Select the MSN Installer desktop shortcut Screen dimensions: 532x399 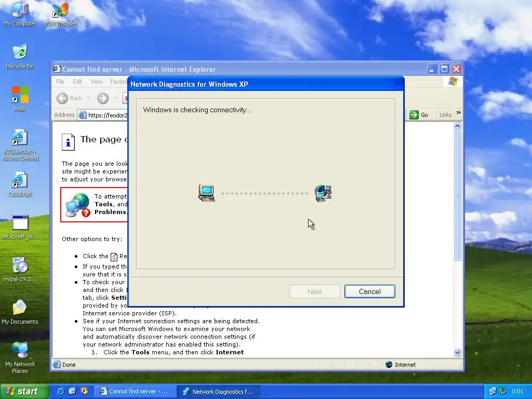[x=60, y=14]
